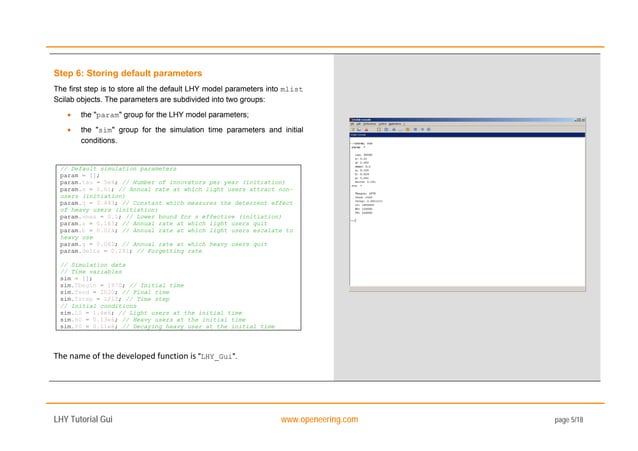This screenshot has width=638, height=451.
Task: Click the "mlist" code word in paragraph
Action: 291,89
